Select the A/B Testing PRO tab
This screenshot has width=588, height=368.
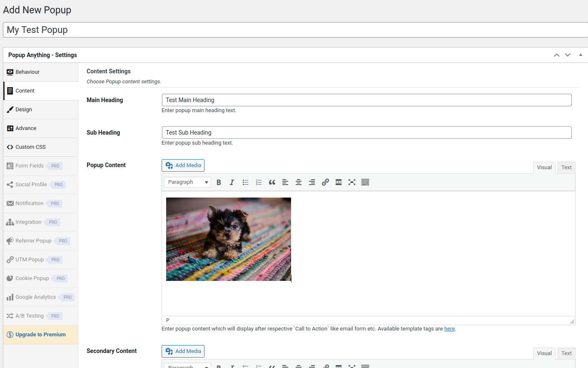click(x=41, y=316)
